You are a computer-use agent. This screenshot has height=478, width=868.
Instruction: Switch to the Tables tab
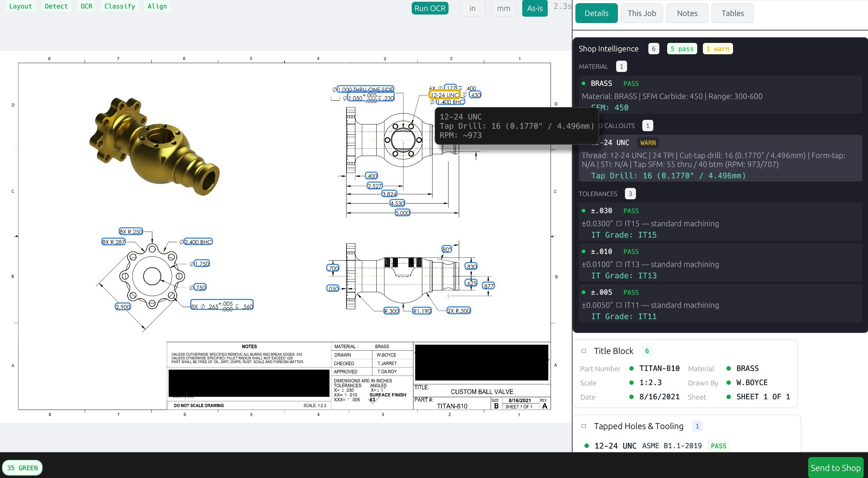[732, 13]
